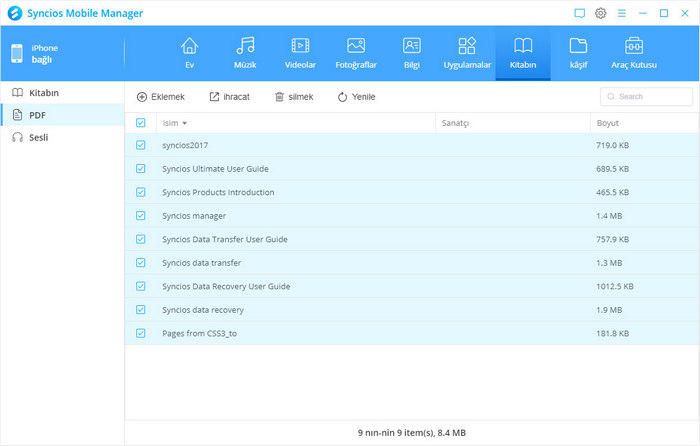Image resolution: width=700 pixels, height=446 pixels.
Task: Select PDF in the left sidebar
Action: (x=62, y=115)
